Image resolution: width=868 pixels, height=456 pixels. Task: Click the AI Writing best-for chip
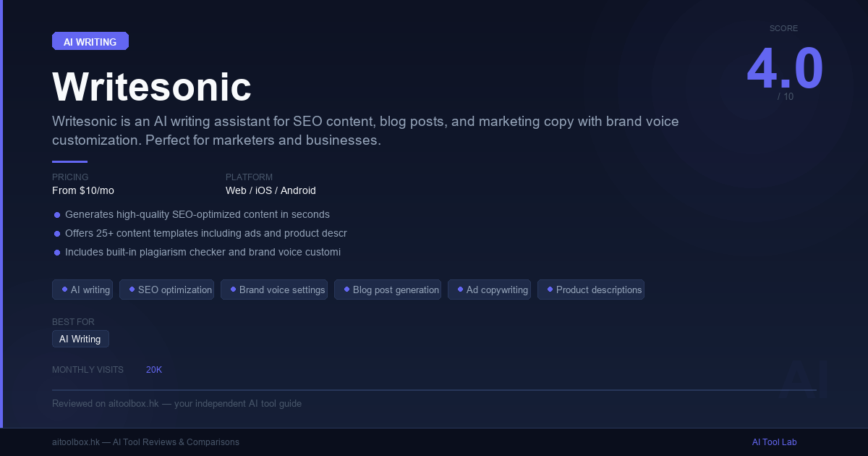80,339
